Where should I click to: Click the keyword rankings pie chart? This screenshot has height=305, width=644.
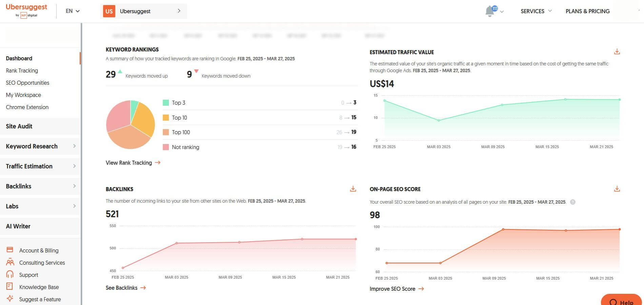click(x=130, y=124)
